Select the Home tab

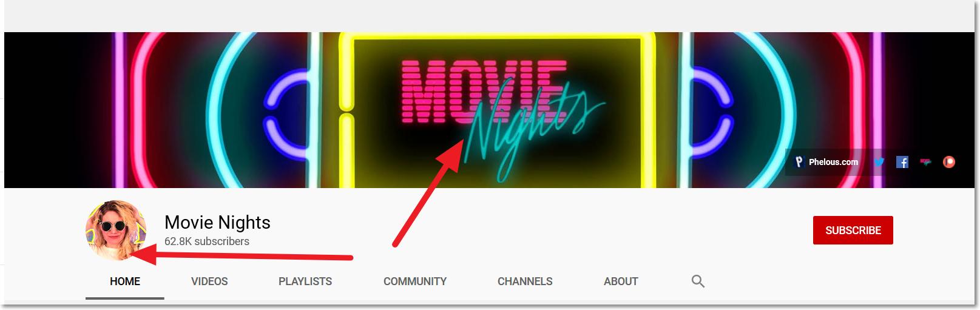point(125,281)
